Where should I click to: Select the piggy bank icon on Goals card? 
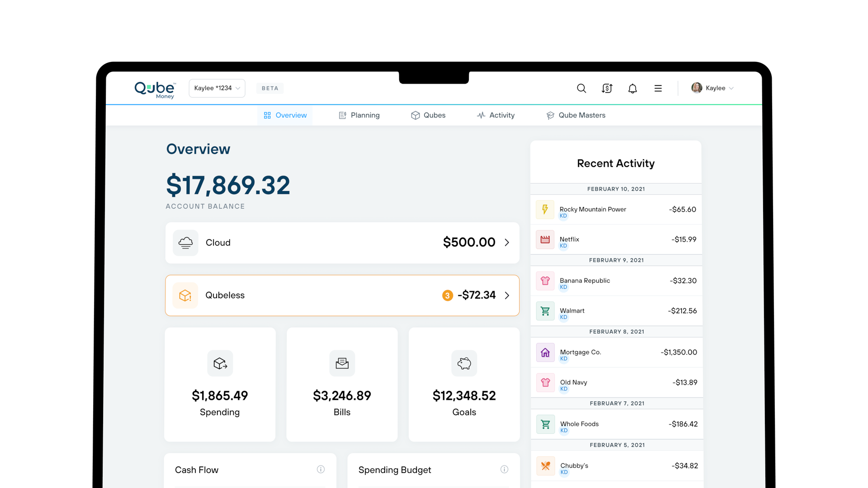coord(464,363)
